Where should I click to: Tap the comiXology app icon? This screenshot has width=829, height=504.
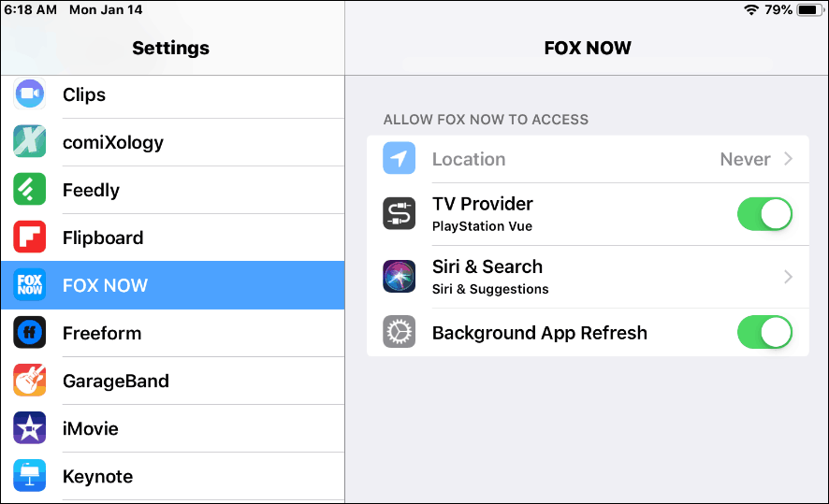[30, 141]
